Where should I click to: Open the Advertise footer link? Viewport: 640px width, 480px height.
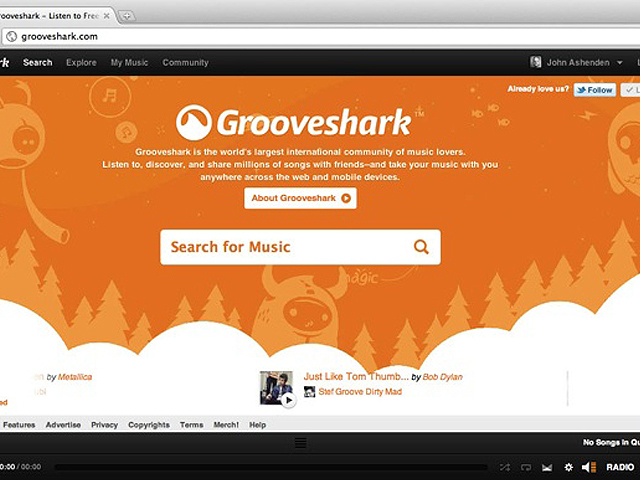tap(63, 425)
